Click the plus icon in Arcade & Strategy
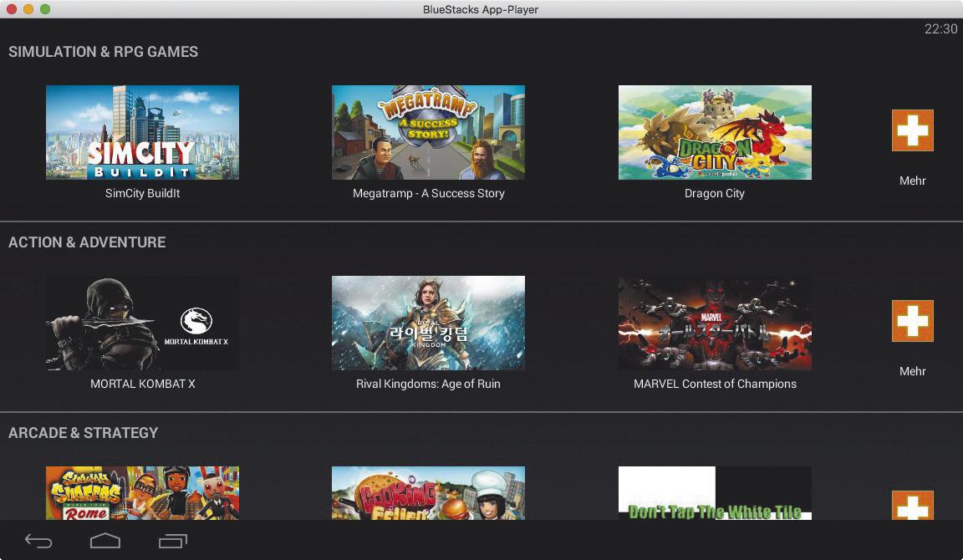The width and height of the screenshot is (963, 560). (x=913, y=506)
